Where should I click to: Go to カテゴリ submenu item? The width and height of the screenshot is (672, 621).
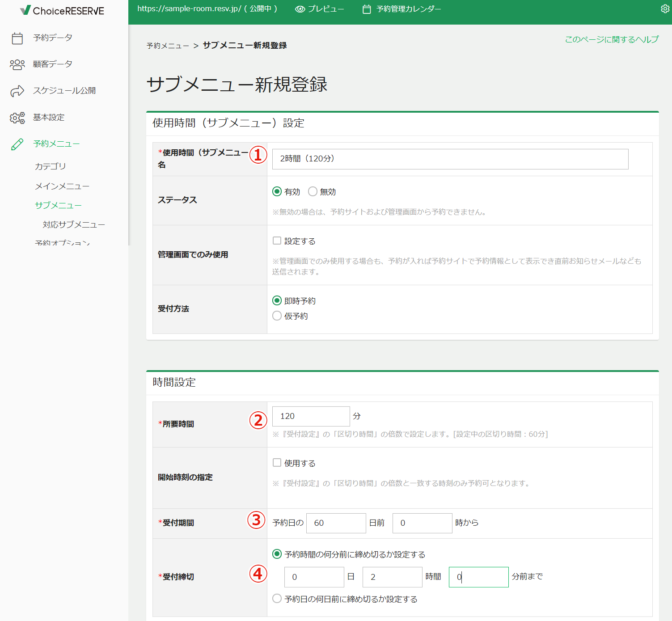coord(50,166)
